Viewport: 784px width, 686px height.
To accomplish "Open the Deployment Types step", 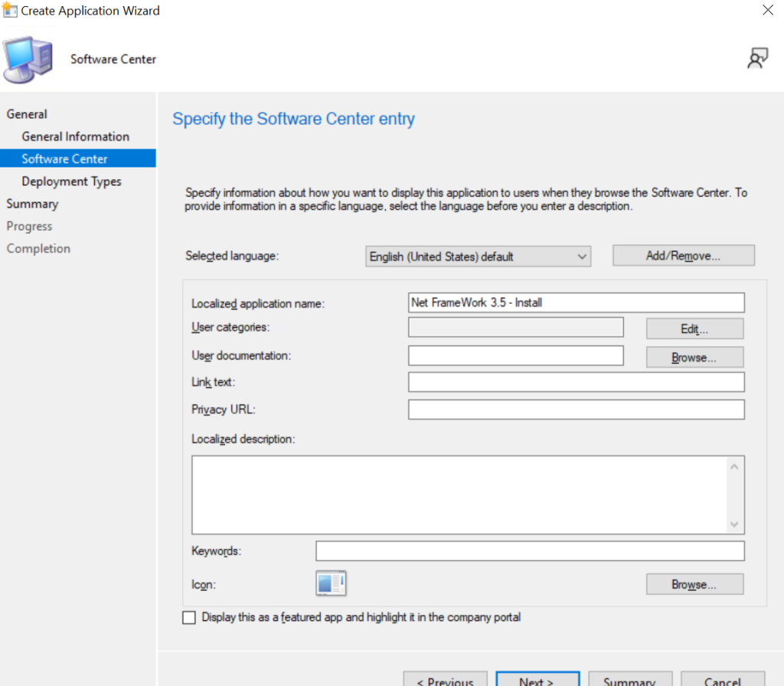I will pos(71,181).
